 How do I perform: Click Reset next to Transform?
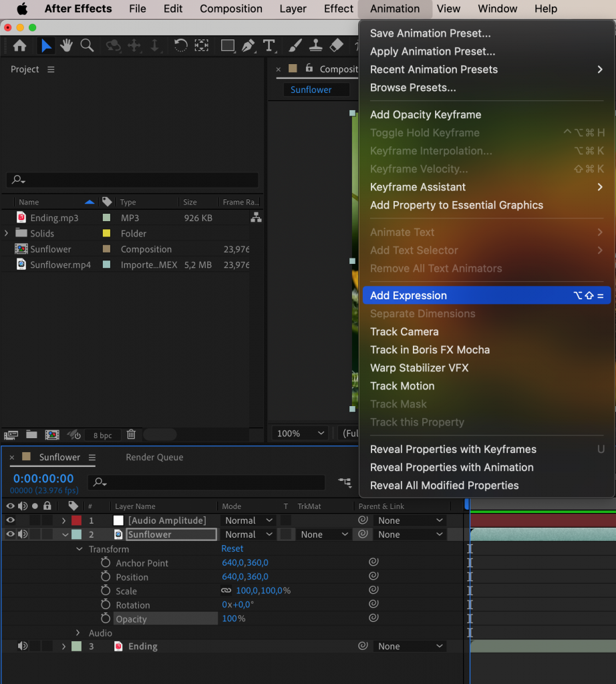(232, 548)
